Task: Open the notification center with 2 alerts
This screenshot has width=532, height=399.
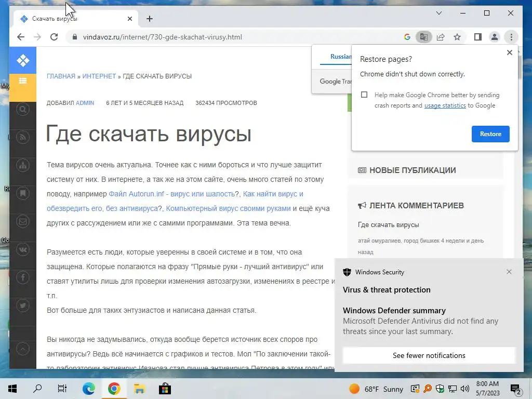Action: (x=516, y=389)
